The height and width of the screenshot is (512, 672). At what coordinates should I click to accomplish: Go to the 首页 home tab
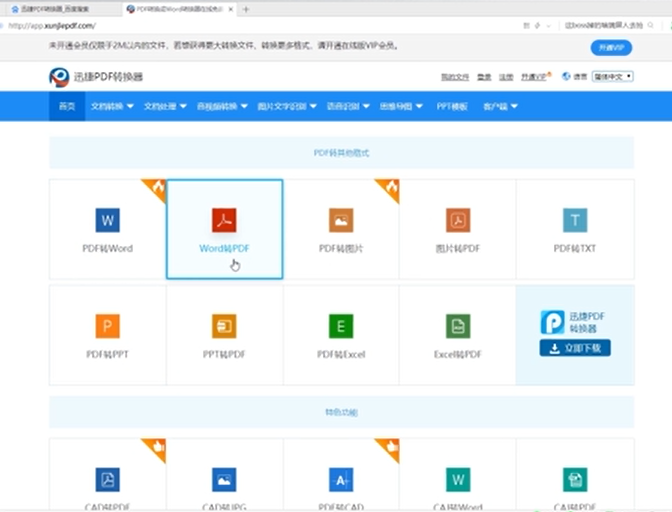tap(67, 106)
